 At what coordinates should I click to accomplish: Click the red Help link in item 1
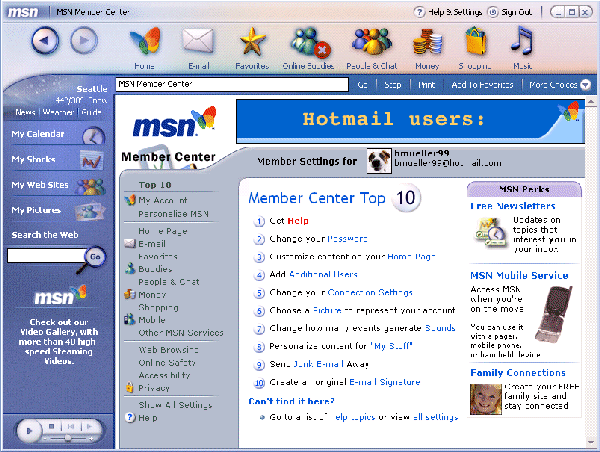pyautogui.click(x=298, y=221)
